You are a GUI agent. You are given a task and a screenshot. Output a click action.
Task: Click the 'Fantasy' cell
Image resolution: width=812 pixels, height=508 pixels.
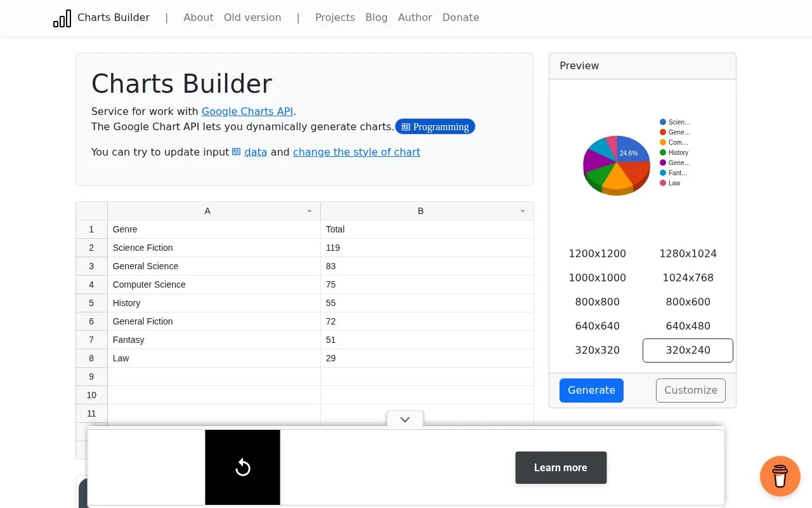[214, 340]
